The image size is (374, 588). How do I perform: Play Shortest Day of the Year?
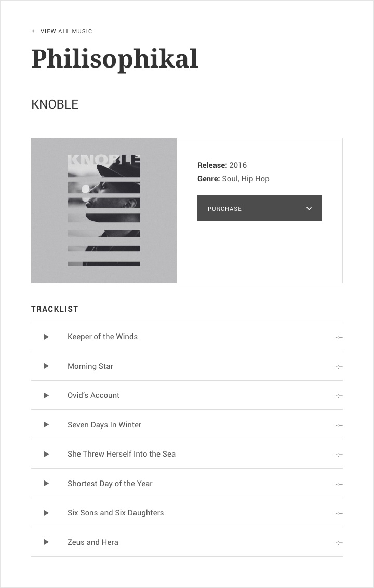(46, 484)
